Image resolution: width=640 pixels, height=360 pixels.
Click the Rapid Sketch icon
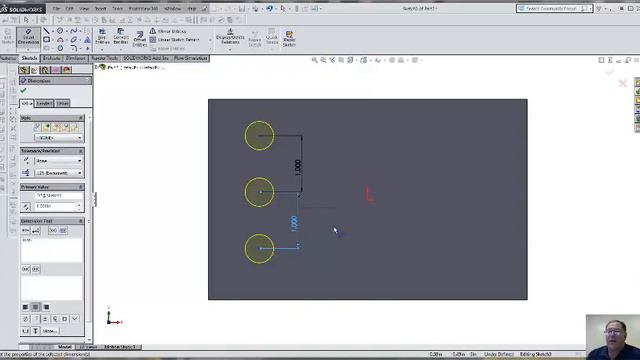[x=289, y=39]
